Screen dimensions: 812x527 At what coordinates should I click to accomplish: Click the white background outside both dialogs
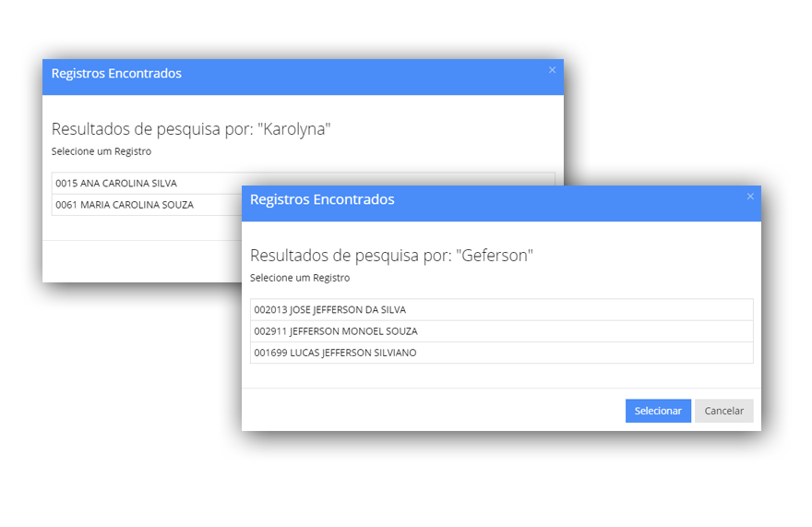pyautogui.click(x=674, y=103)
